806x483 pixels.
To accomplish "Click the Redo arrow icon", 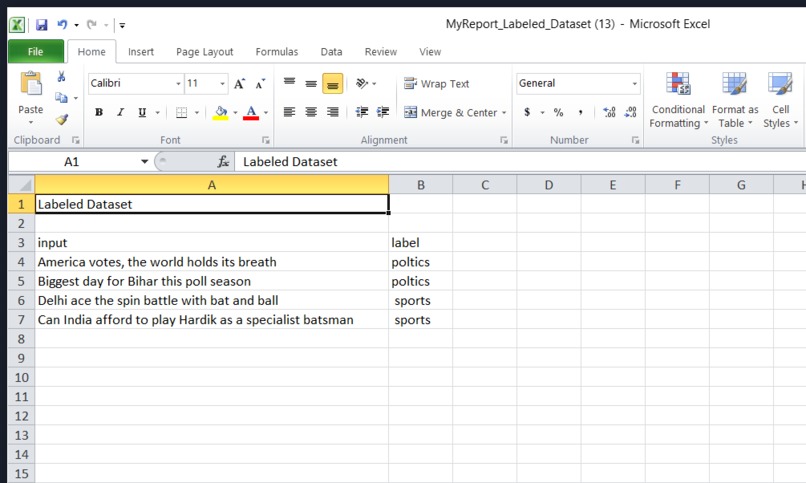I will point(92,24).
